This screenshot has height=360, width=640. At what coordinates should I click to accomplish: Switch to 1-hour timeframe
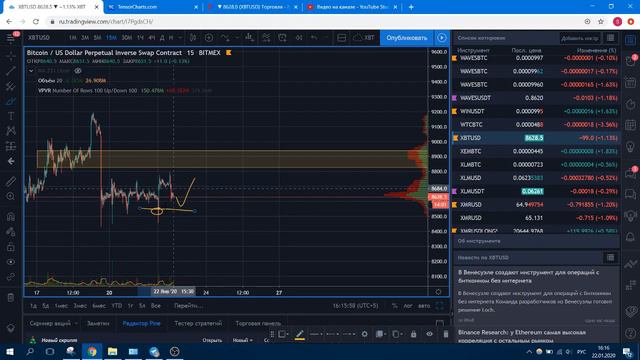[140, 38]
